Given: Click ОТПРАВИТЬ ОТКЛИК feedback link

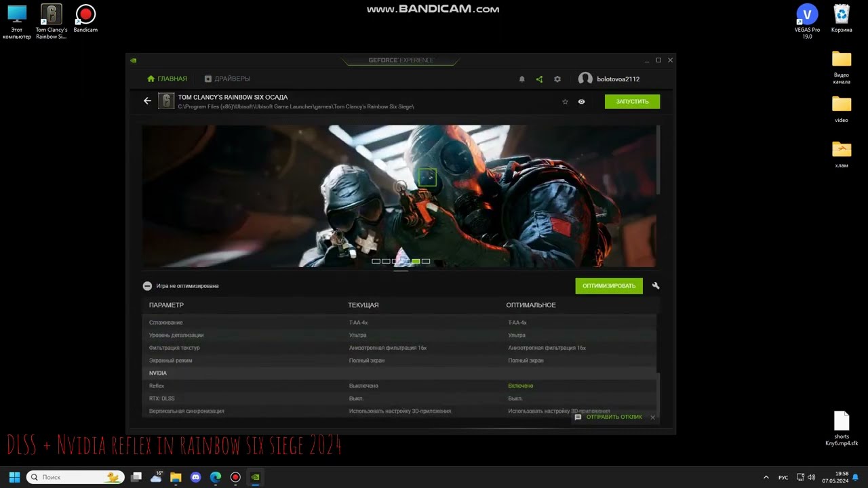Looking at the screenshot, I should [x=608, y=417].
